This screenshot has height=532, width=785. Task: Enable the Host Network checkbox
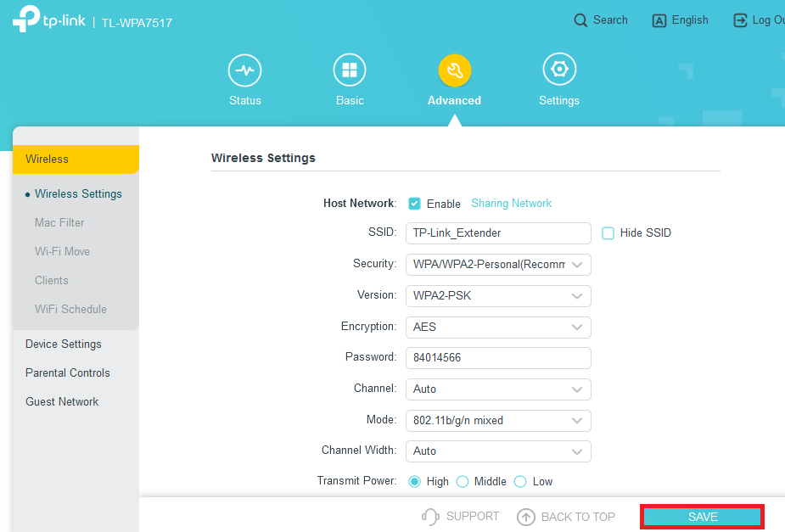414,204
